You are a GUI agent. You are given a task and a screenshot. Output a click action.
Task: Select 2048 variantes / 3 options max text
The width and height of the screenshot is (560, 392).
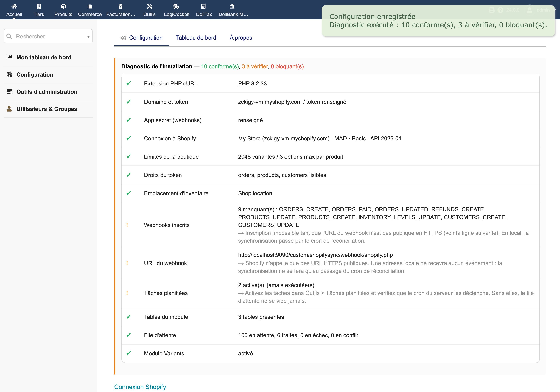tap(290, 157)
